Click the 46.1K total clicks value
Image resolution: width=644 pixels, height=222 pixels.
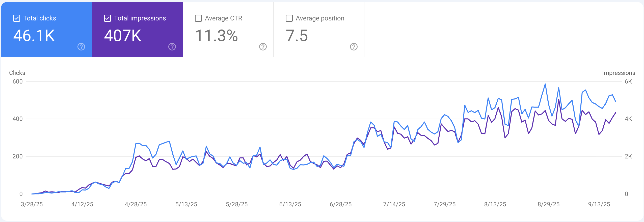coord(34,36)
